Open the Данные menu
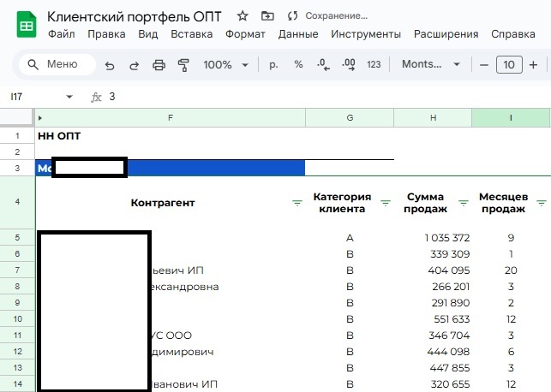Screen dimensions: 551x392 298,34
